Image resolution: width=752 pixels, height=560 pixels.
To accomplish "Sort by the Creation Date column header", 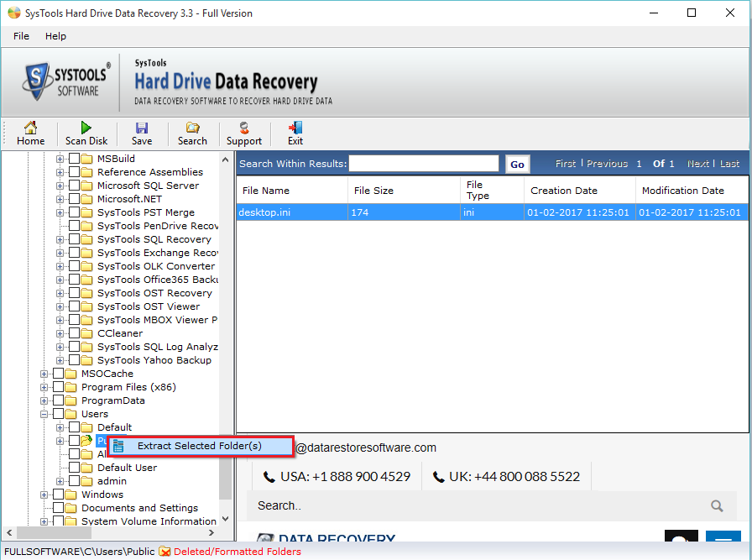I will point(580,191).
